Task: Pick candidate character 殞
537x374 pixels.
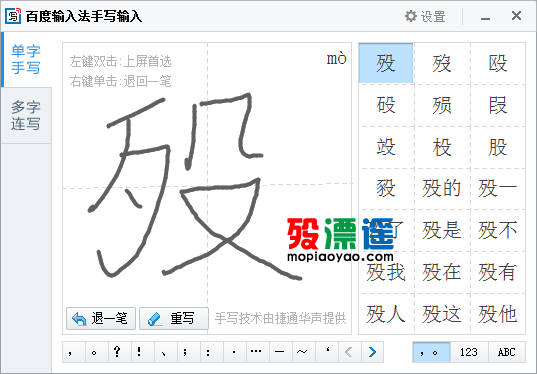Action: (x=442, y=105)
